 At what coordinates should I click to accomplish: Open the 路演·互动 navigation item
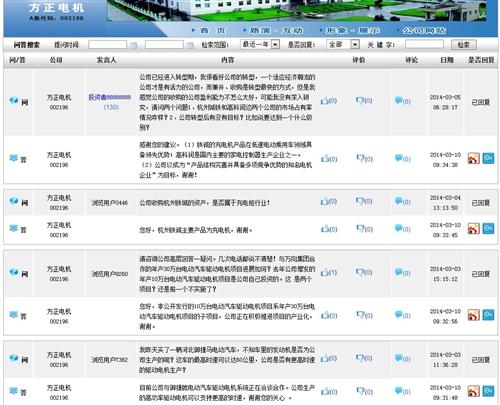pyautogui.click(x=276, y=31)
